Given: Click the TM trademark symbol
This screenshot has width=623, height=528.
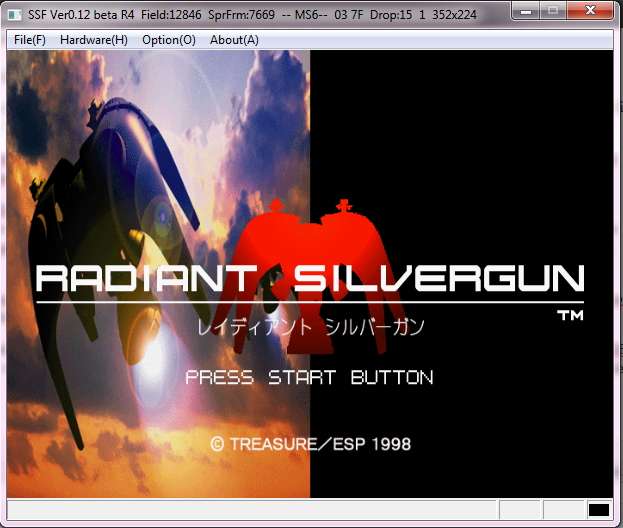Looking at the screenshot, I should [569, 316].
